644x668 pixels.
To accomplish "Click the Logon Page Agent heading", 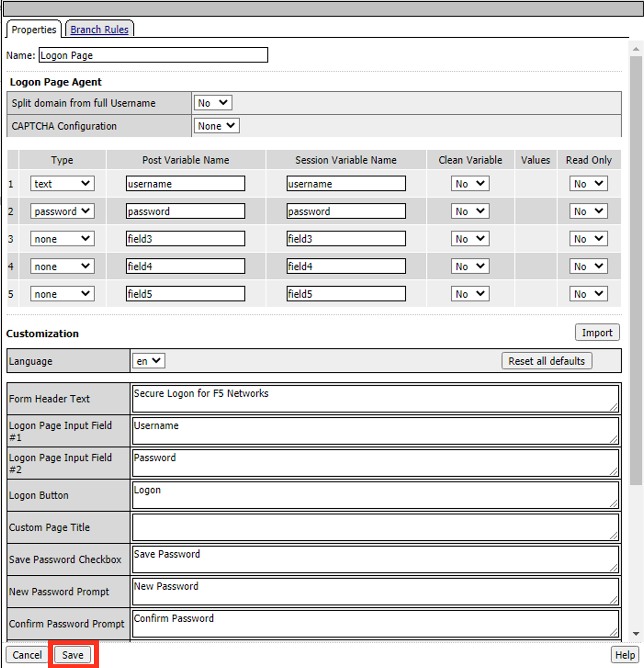I will click(56, 82).
